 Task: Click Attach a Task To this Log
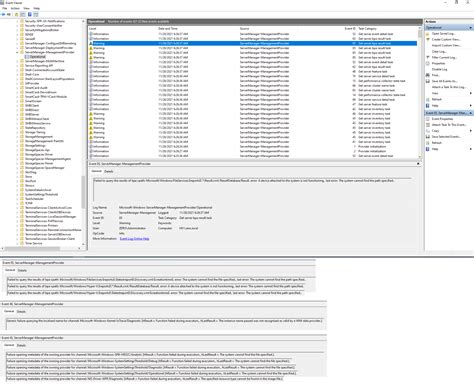448,87
